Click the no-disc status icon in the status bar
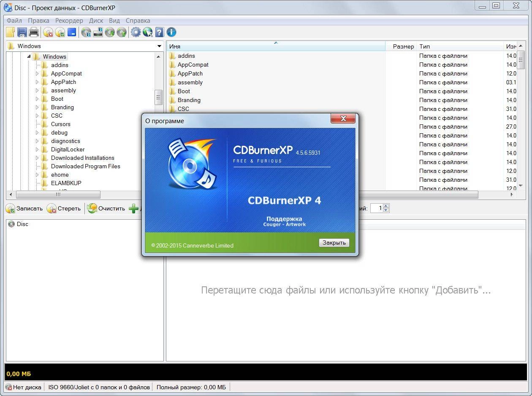The image size is (532, 396). pos(8,387)
